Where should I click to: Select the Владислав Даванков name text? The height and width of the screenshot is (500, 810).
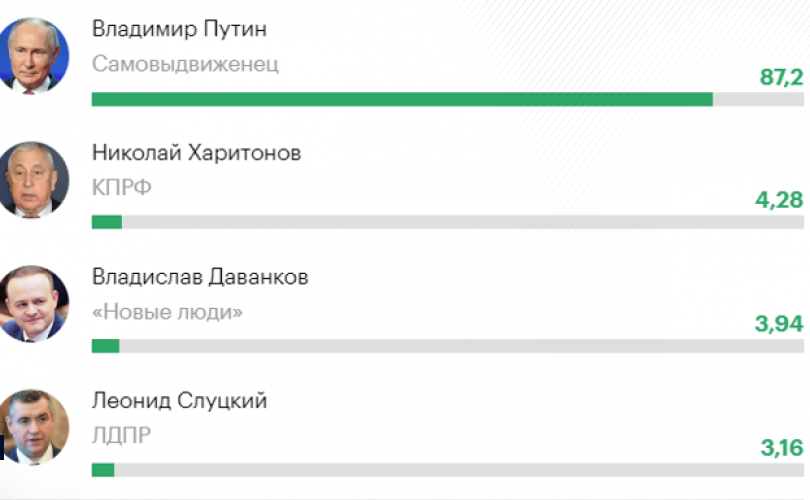[x=200, y=277]
